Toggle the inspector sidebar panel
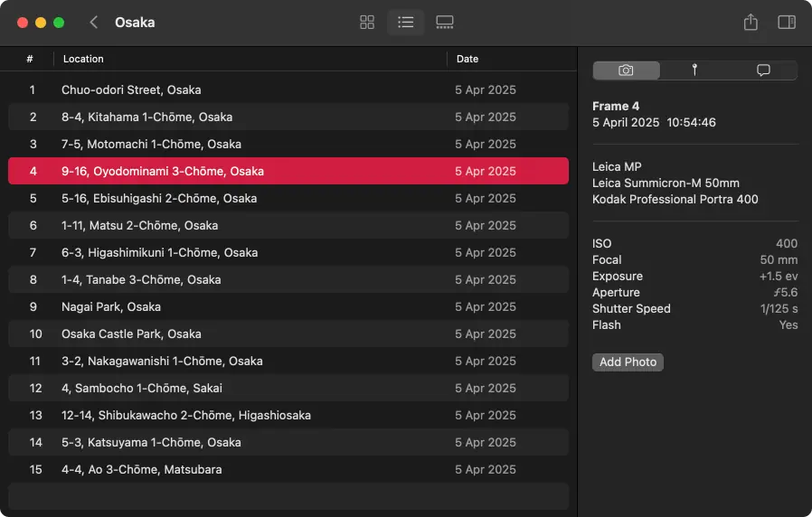This screenshot has width=812, height=517. click(787, 23)
